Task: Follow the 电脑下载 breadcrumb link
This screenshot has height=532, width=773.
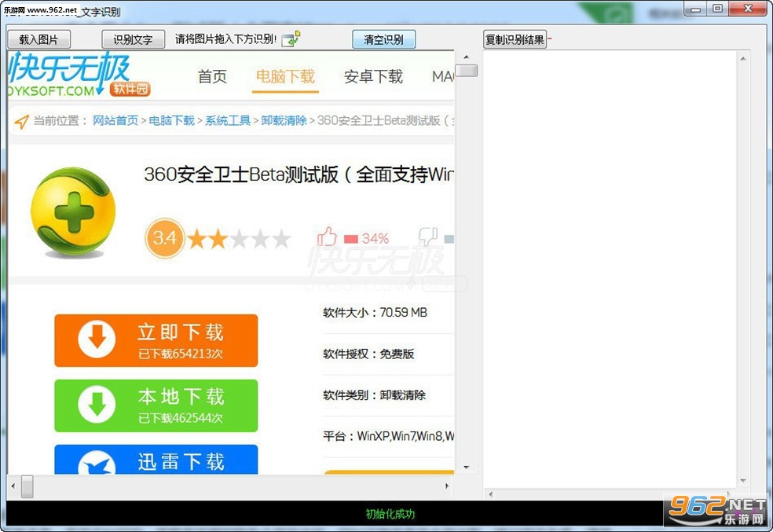Action: click(171, 120)
